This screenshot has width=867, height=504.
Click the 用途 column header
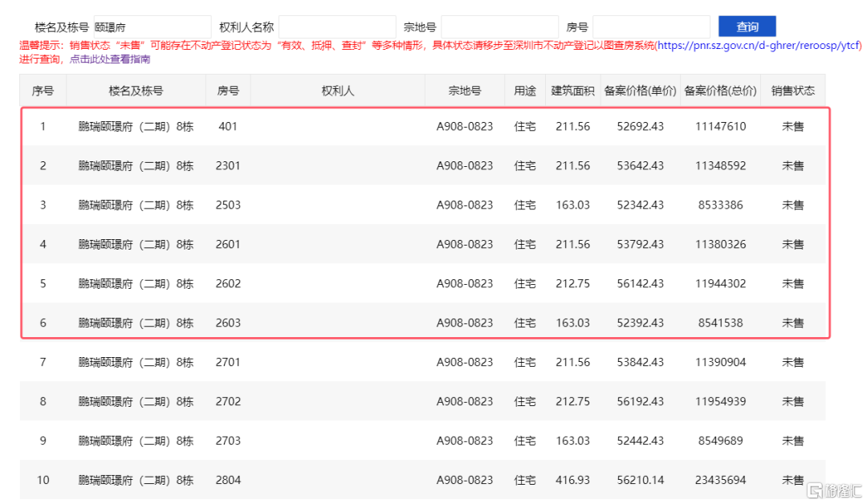coord(525,91)
